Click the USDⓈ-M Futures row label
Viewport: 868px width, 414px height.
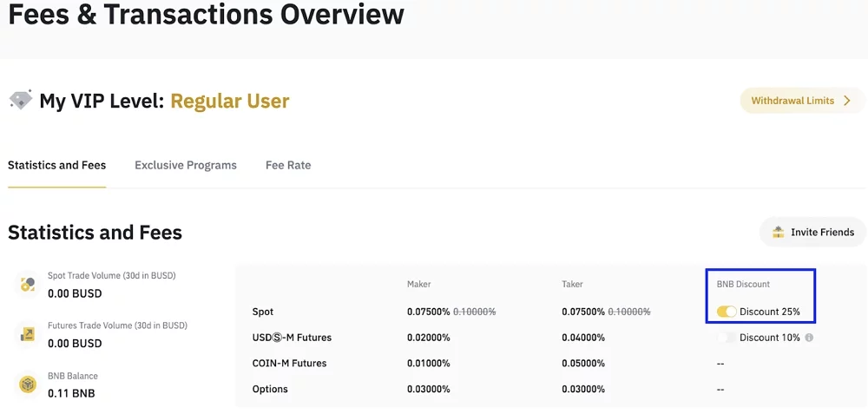point(292,338)
